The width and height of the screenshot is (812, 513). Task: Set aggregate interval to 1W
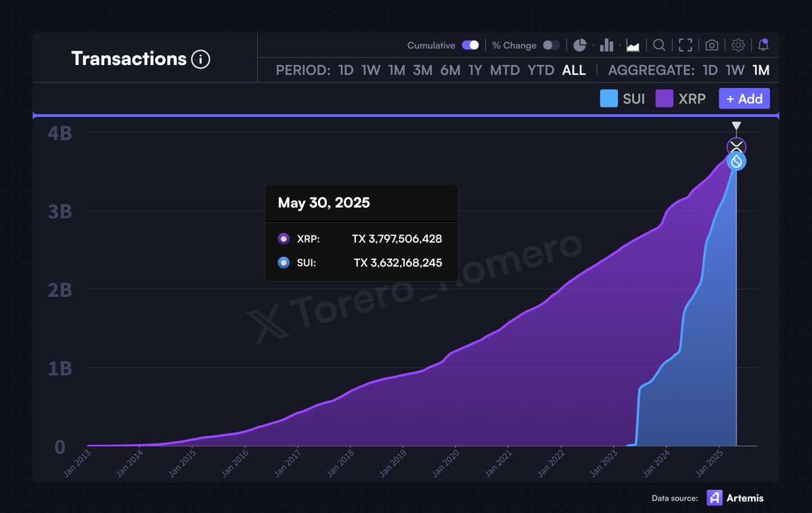coord(736,70)
